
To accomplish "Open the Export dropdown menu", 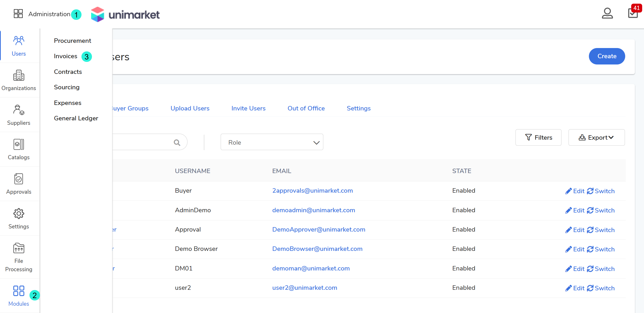I will coord(596,138).
